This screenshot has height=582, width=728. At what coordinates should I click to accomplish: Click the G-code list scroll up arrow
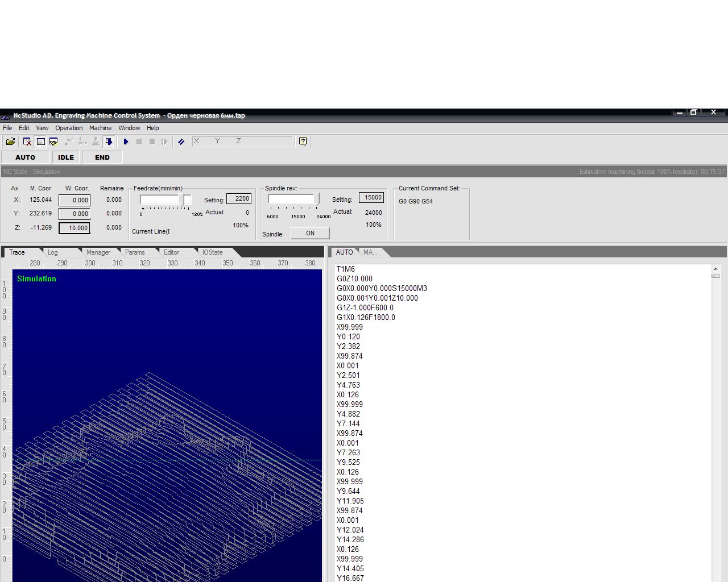[x=715, y=268]
